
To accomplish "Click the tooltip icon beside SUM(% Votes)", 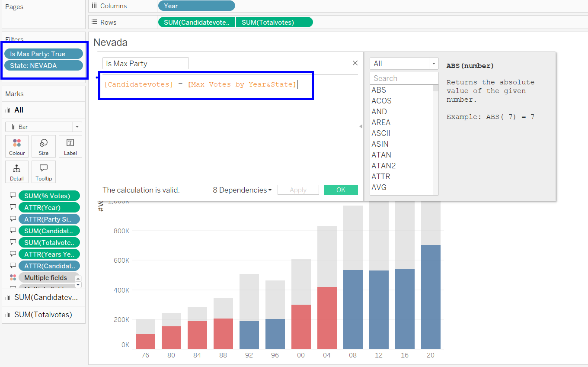I will coord(13,196).
